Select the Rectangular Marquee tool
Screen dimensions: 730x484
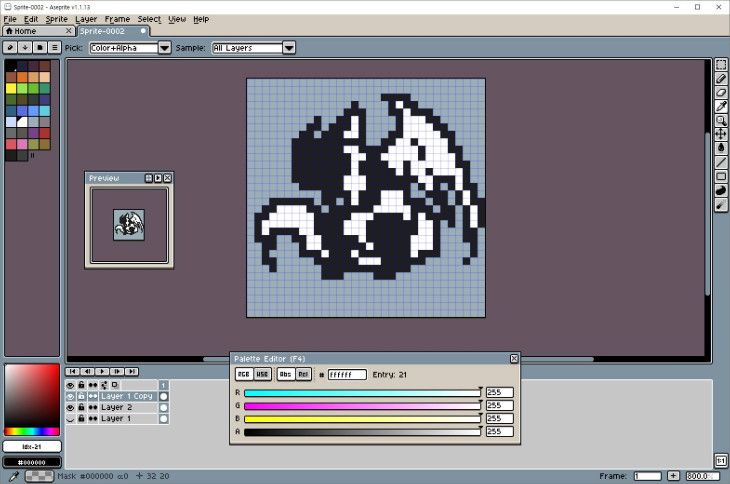pyautogui.click(x=721, y=65)
